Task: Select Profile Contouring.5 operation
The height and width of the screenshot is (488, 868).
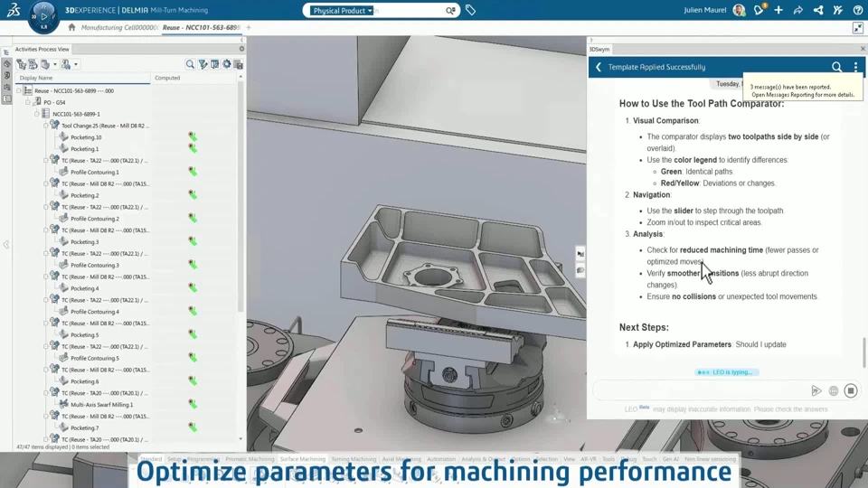Action: [95, 358]
